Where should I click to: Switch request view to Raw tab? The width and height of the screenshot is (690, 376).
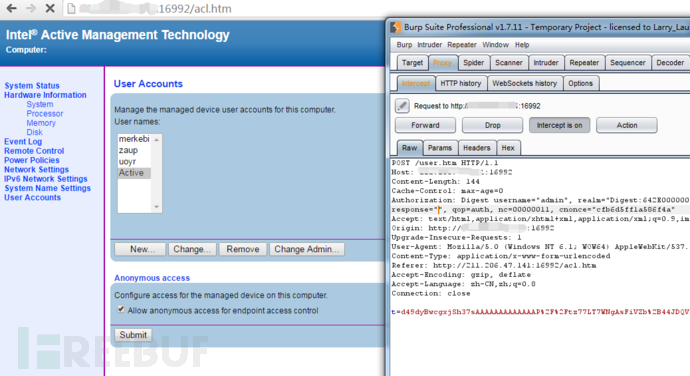(409, 148)
